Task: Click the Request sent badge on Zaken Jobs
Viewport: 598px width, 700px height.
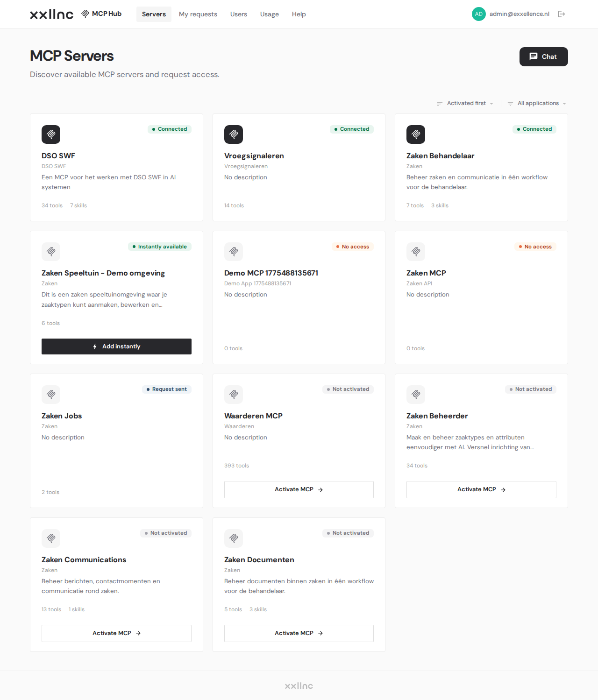Action: pyautogui.click(x=167, y=389)
